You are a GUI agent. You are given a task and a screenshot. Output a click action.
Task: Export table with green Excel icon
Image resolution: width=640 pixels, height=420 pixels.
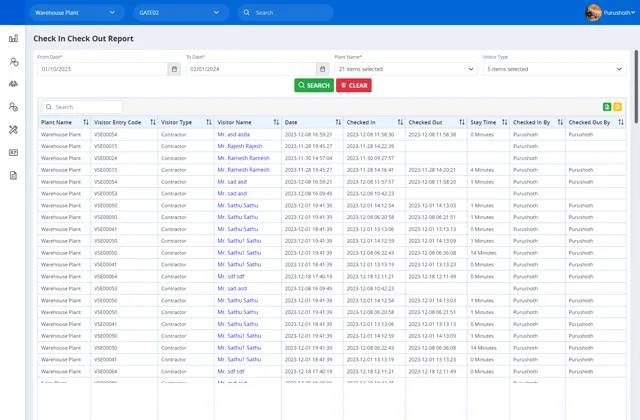(607, 106)
